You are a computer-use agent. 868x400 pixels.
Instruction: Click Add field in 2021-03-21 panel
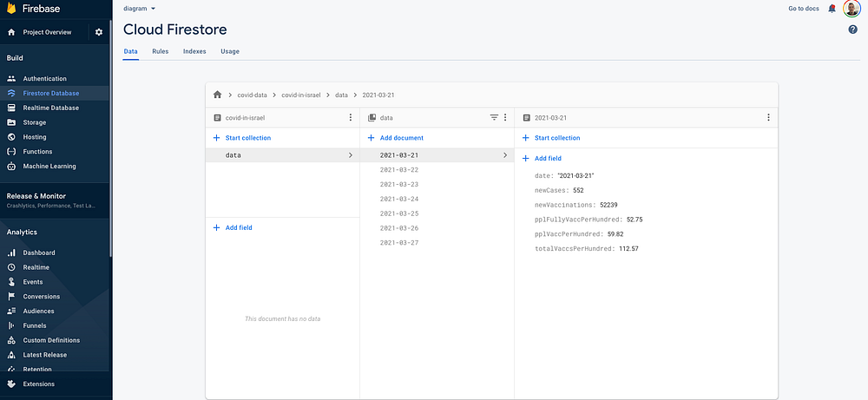pyautogui.click(x=542, y=158)
